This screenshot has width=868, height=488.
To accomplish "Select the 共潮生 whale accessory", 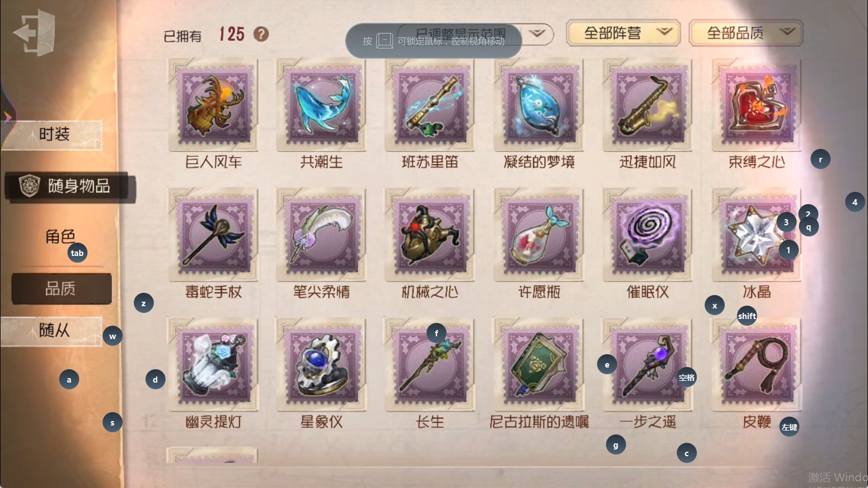I will [x=322, y=105].
